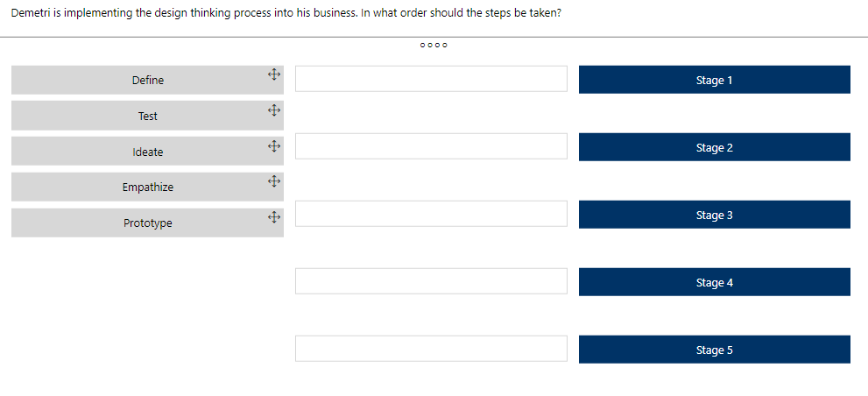Image resolution: width=868 pixels, height=396 pixels.
Task: Click the move icon beside Define
Action: (273, 76)
